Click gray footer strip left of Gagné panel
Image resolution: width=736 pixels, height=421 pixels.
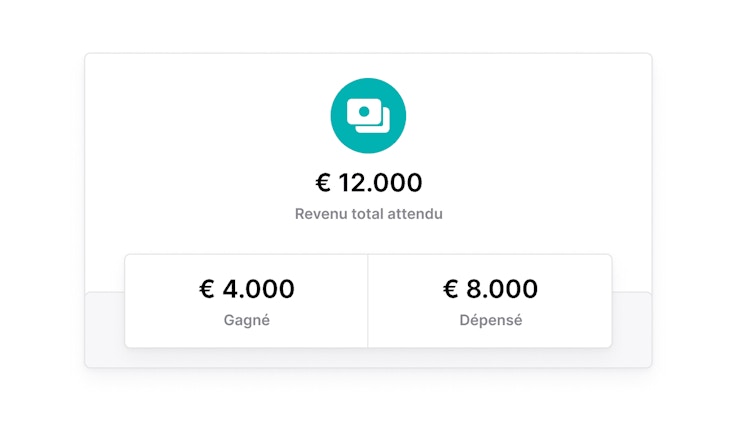pos(105,330)
